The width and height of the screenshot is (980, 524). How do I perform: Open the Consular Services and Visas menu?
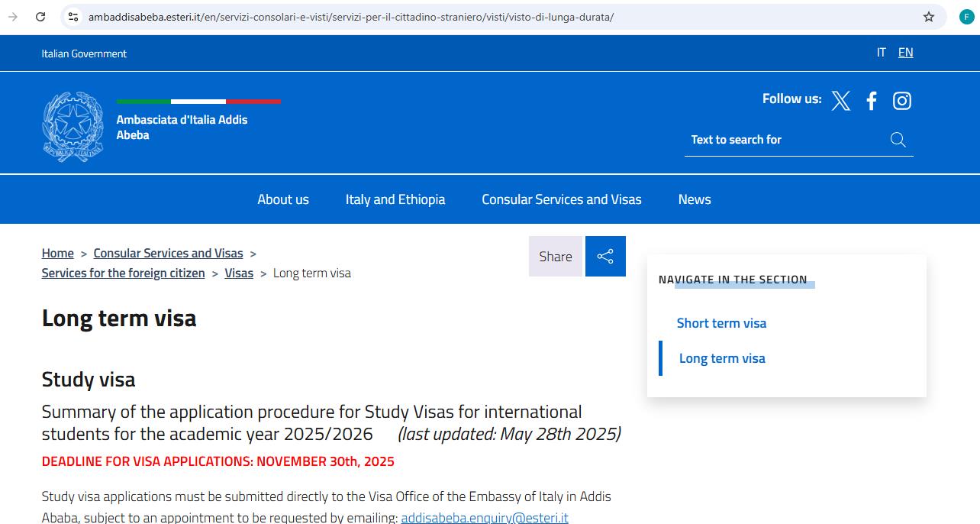(561, 199)
